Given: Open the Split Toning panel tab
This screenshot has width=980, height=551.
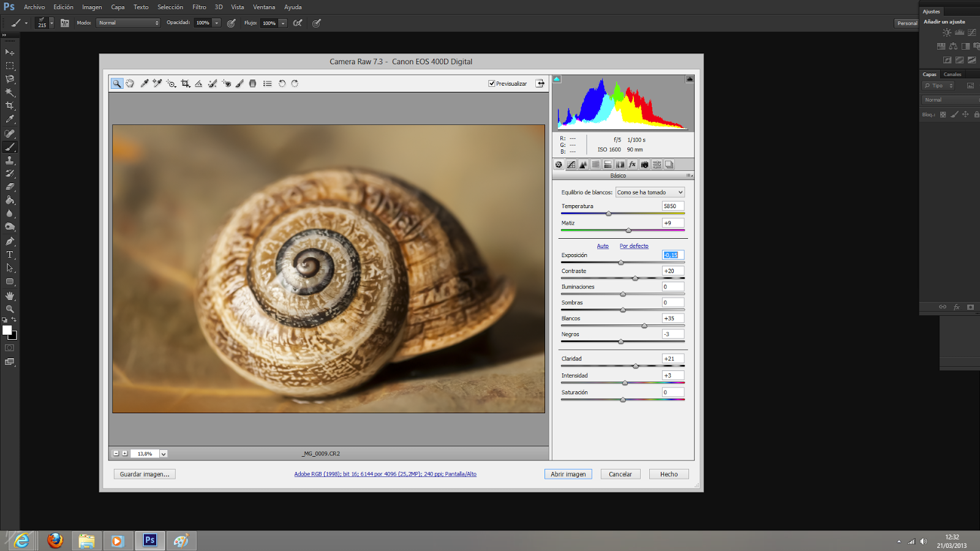Looking at the screenshot, I should pos(608,165).
